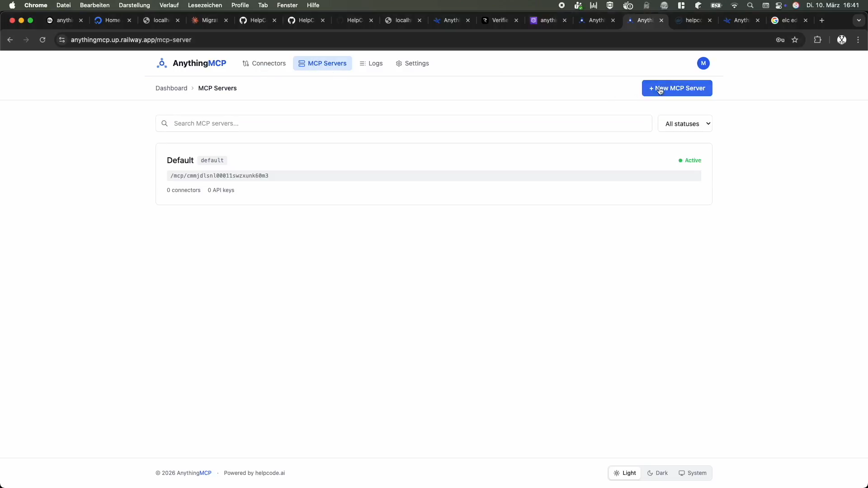868x488 pixels.
Task: Switch theme to Light
Action: [625, 473]
